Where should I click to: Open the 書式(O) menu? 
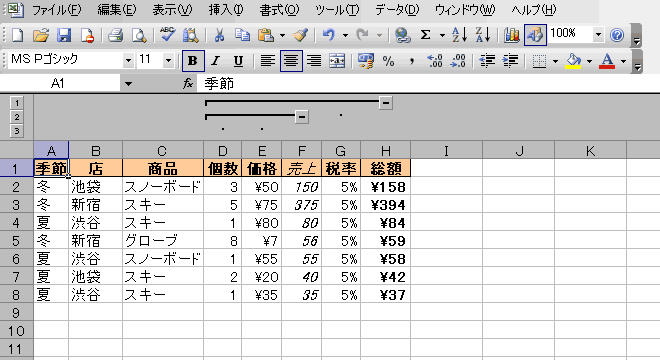(x=279, y=10)
